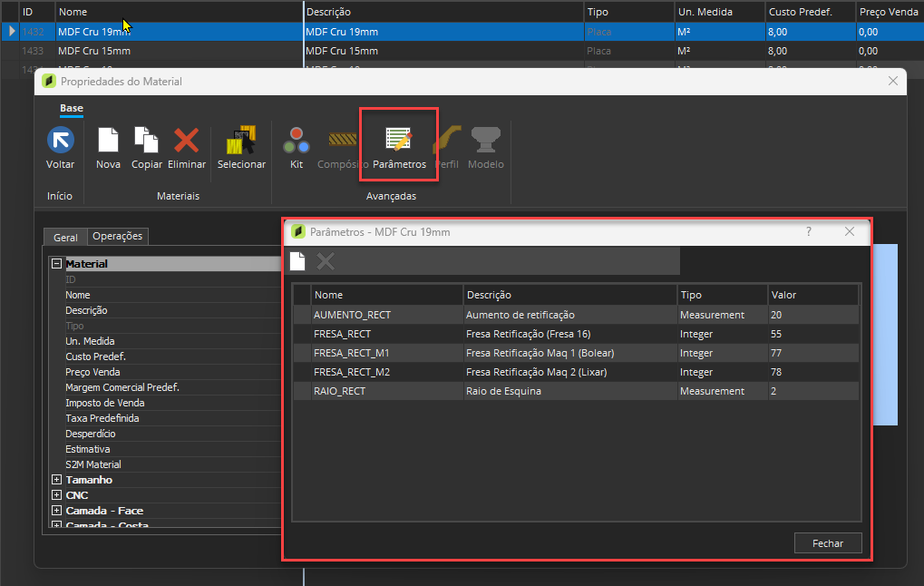Click the Voltar back arrow icon
Image resolution: width=924 pixels, height=586 pixels.
point(60,141)
